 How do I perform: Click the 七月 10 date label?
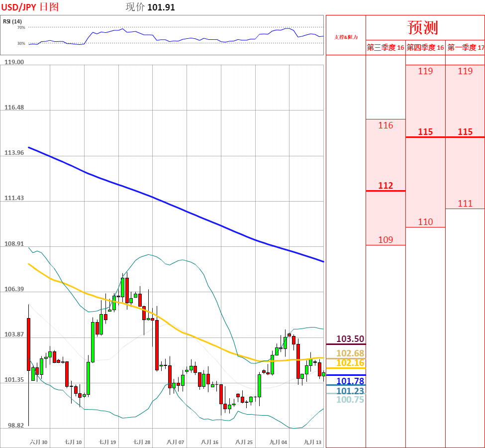(73, 442)
